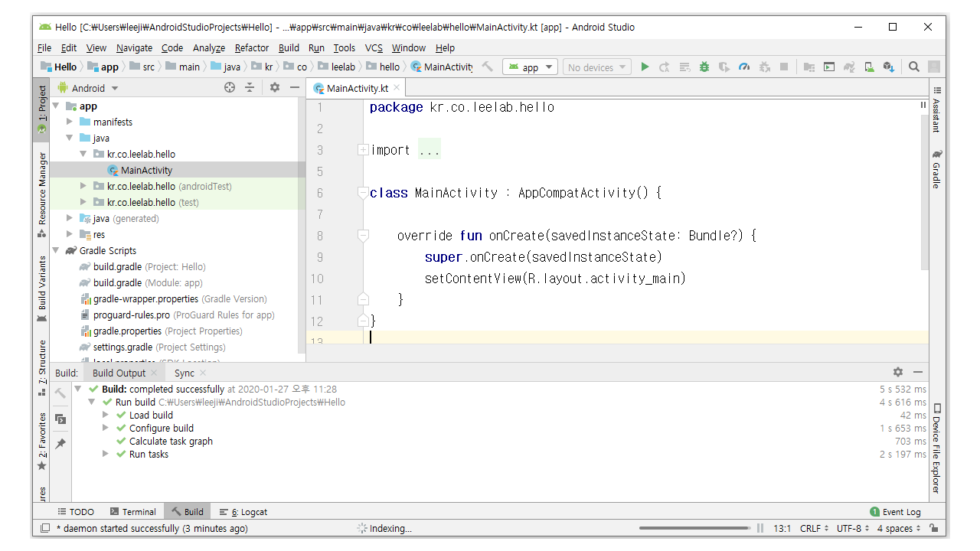Open SDK Manager icon in toolbar
Screen dimensions: 980x551
(x=889, y=67)
